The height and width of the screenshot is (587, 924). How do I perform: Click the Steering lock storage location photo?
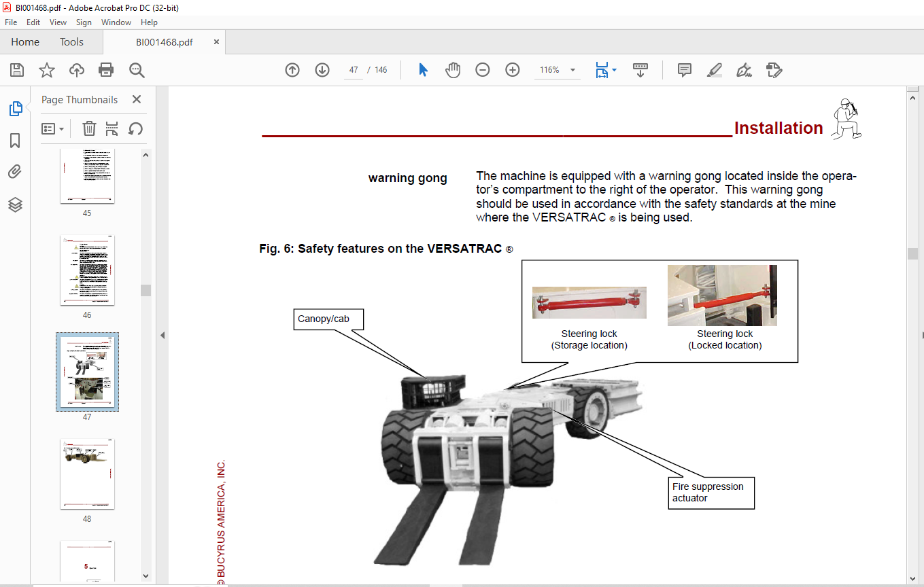(x=589, y=302)
